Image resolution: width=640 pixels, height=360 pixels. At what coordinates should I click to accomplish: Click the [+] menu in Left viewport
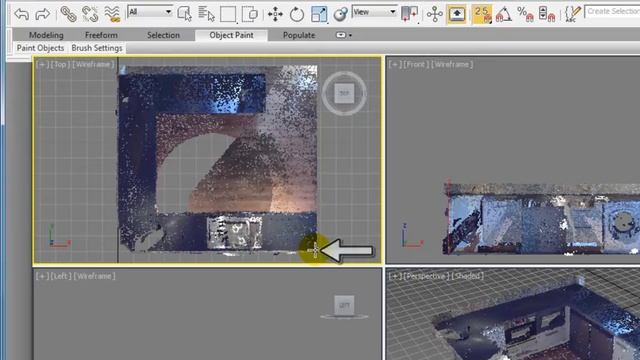pos(41,276)
